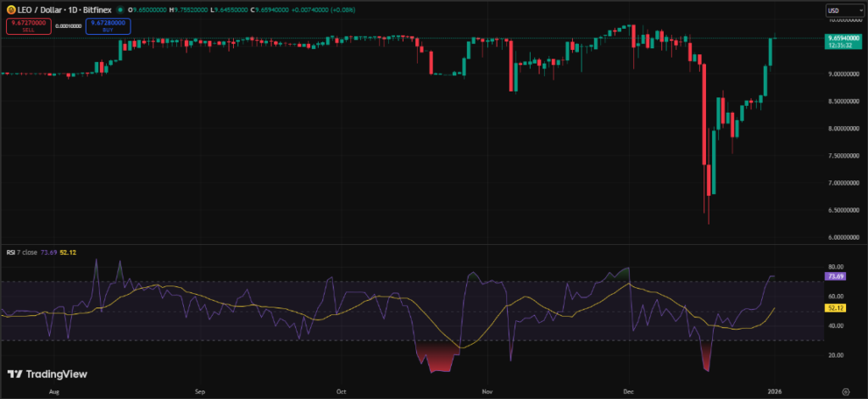Image resolution: width=868 pixels, height=399 pixels.
Task: Click the purple RSI value 73.69 label
Action: tap(837, 276)
